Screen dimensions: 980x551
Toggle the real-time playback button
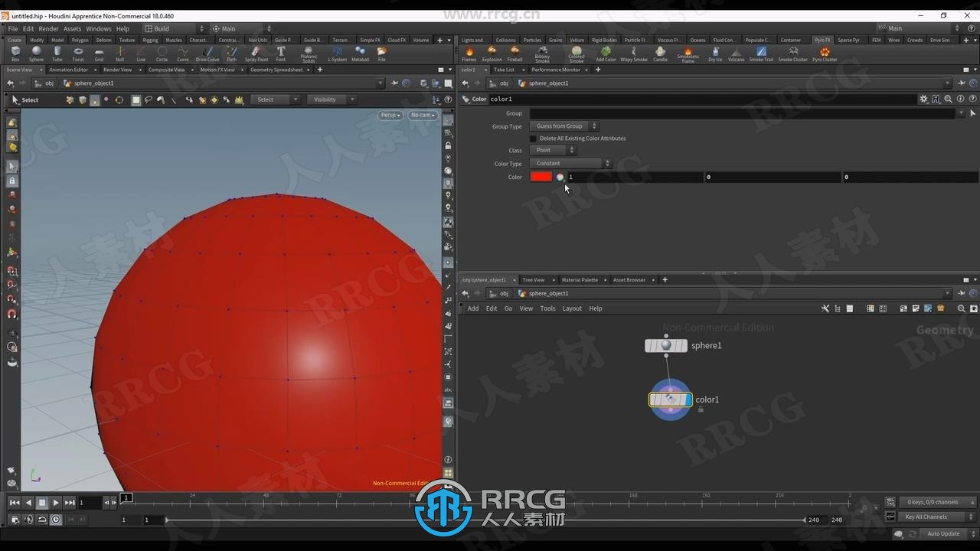[x=55, y=520]
